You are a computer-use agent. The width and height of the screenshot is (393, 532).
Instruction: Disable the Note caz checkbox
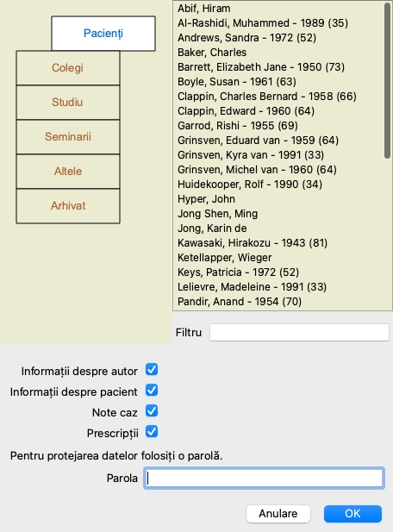coord(152,411)
